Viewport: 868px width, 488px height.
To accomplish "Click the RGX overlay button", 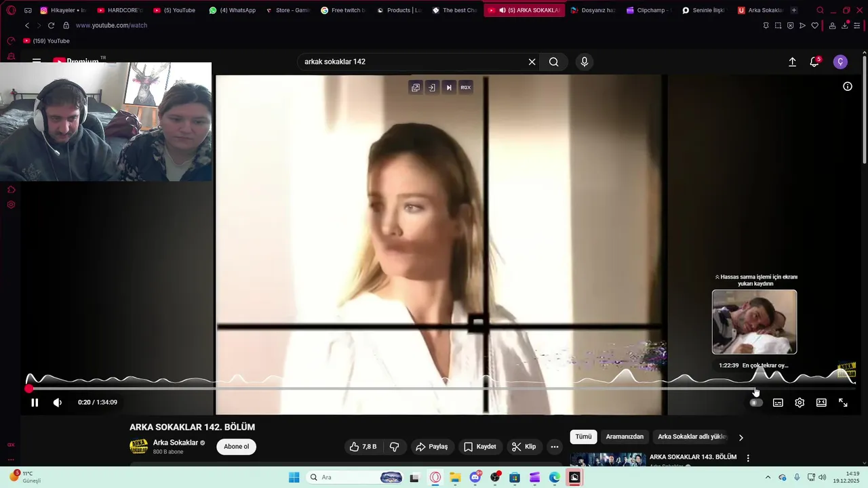I will [x=466, y=87].
